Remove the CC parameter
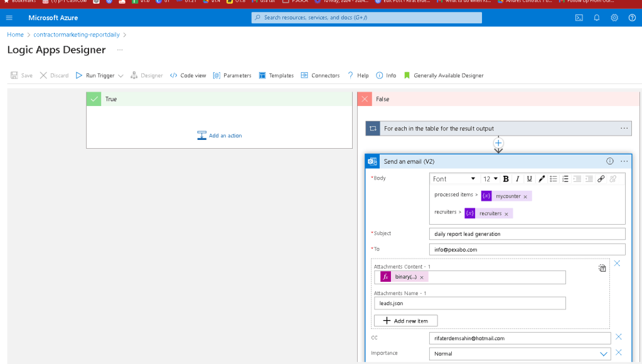 618,337
